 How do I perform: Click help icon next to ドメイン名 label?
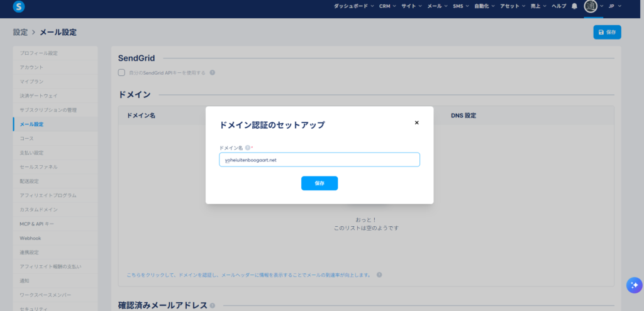248,148
